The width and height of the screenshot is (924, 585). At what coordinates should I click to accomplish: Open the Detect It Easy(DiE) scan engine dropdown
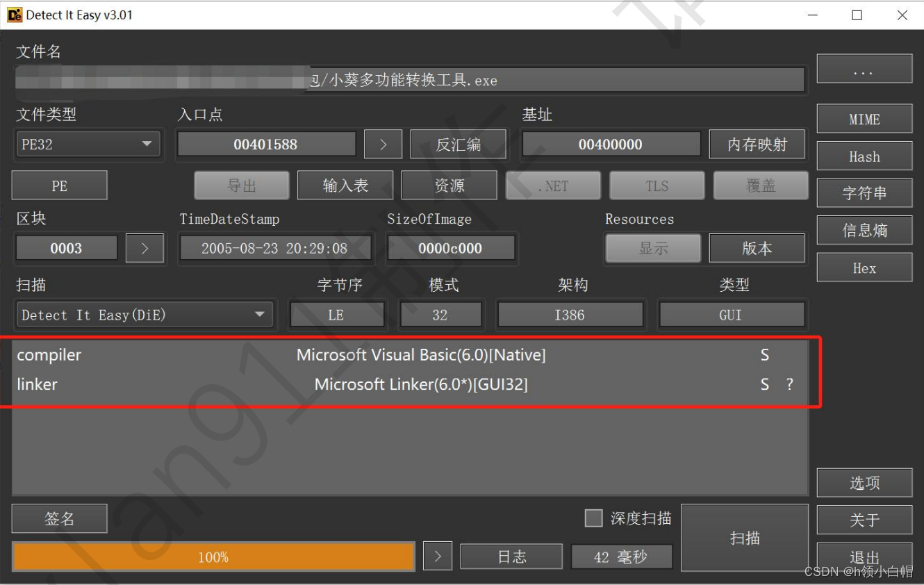coord(144,315)
